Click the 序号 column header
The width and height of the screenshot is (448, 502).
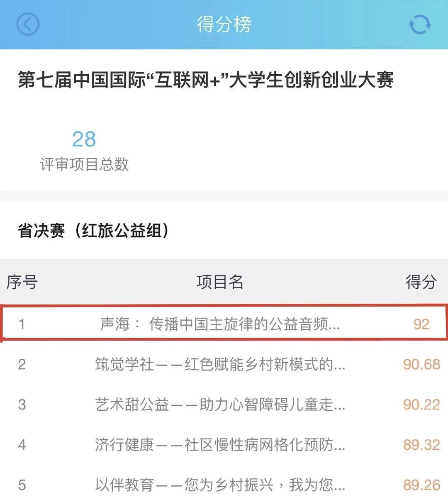22,282
